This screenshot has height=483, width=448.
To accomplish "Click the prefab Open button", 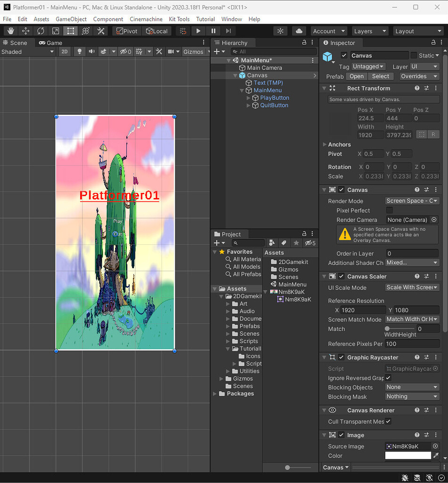I will 357,76.
